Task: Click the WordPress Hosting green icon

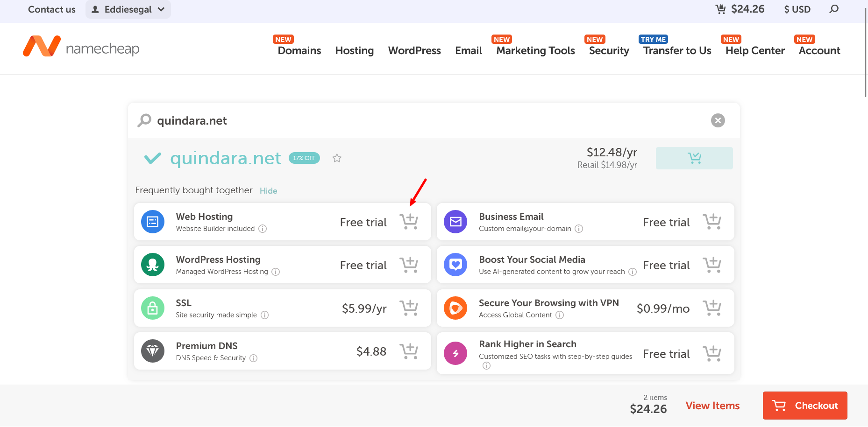Action: click(153, 265)
